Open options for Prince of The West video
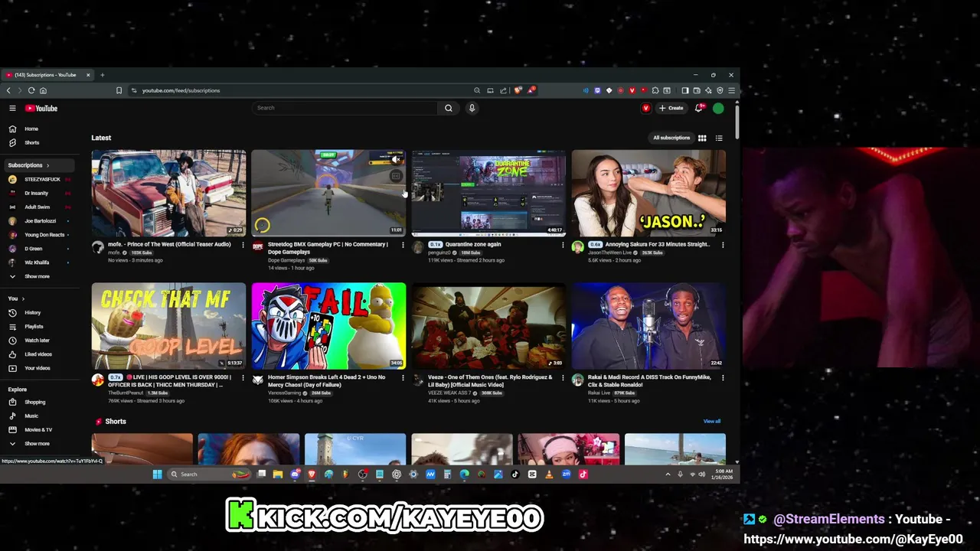Viewport: 980px width, 551px height. 243,245
